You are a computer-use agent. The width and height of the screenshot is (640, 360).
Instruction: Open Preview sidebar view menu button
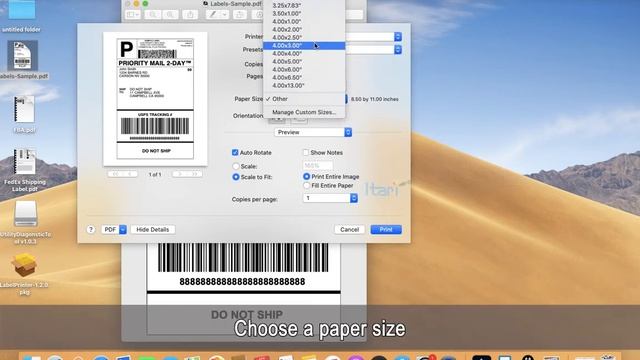pyautogui.click(x=133, y=15)
